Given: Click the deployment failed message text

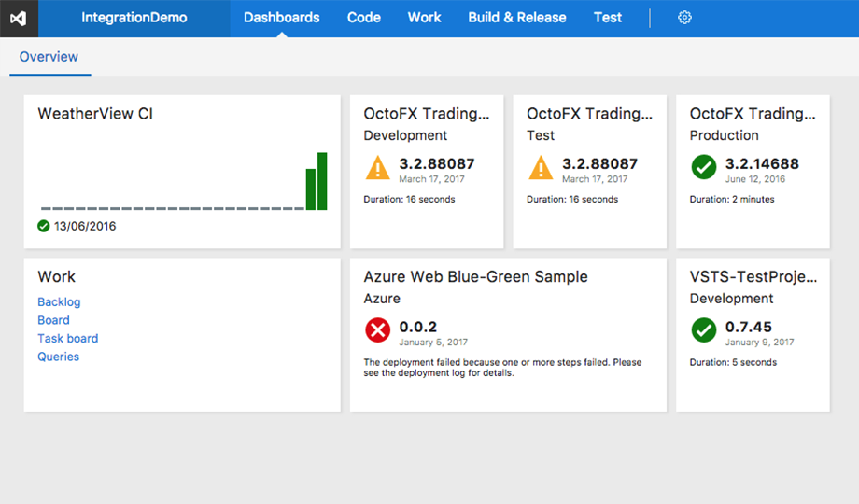Looking at the screenshot, I should coord(502,368).
